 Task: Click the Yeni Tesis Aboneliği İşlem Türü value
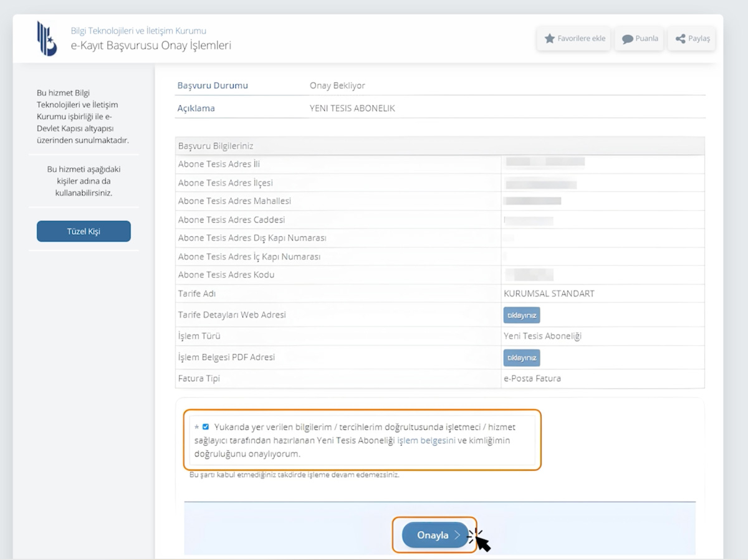point(542,336)
